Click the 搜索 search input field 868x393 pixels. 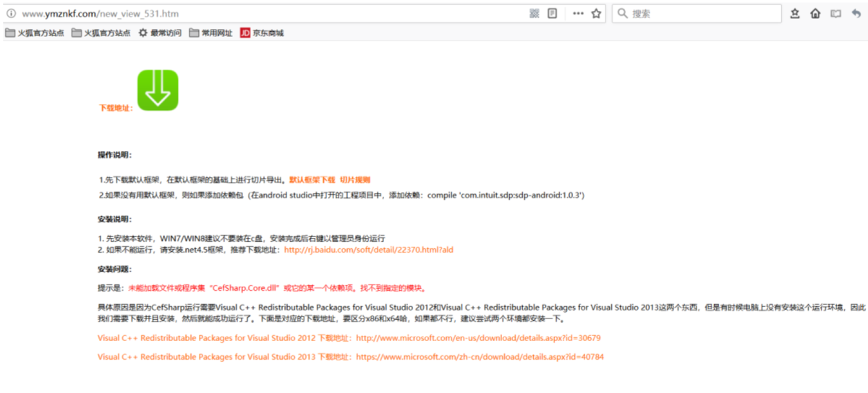697,14
